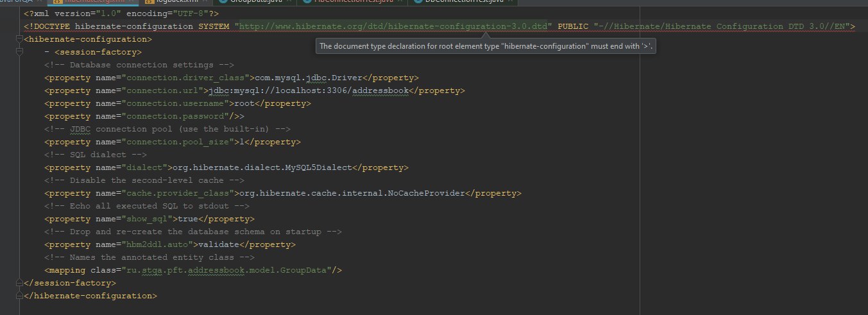
Task: Click the "Drop and re-create" comment line
Action: point(193,232)
